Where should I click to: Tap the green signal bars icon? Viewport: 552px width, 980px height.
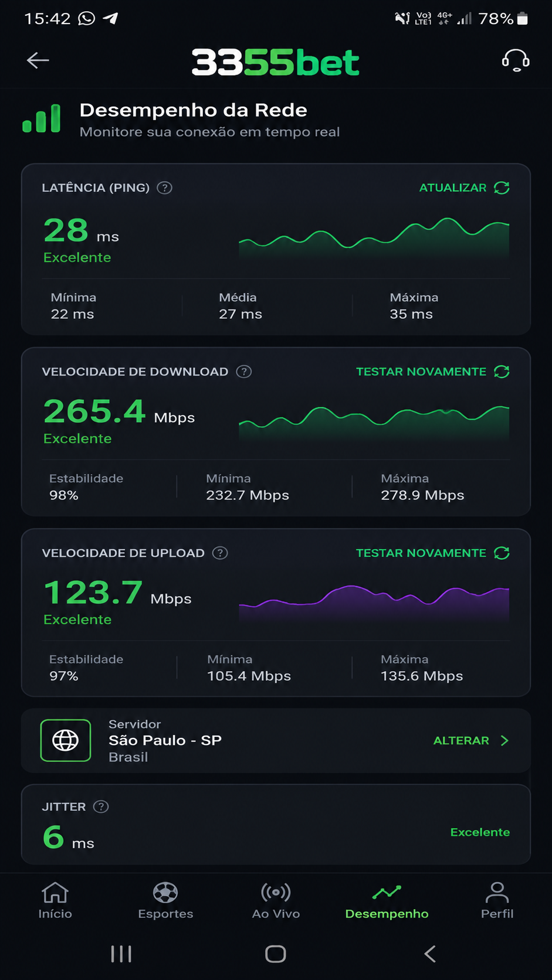pyautogui.click(x=41, y=118)
